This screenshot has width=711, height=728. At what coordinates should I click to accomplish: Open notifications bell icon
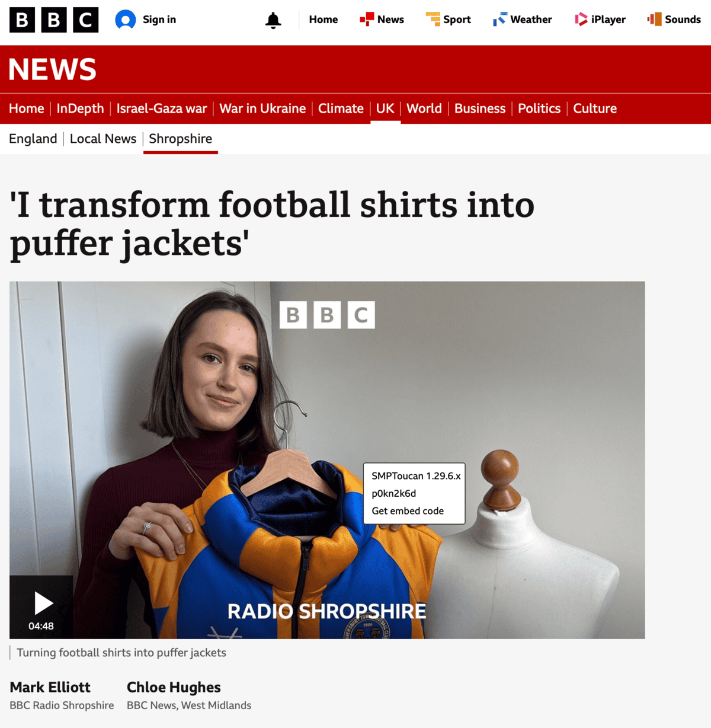[273, 20]
